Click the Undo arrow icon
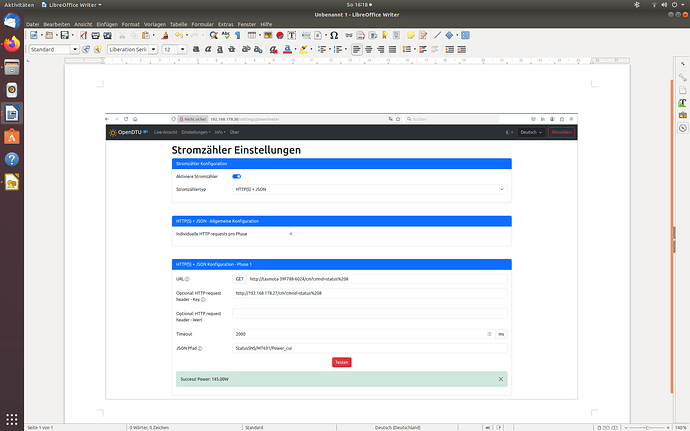The image size is (690, 431). pos(179,35)
